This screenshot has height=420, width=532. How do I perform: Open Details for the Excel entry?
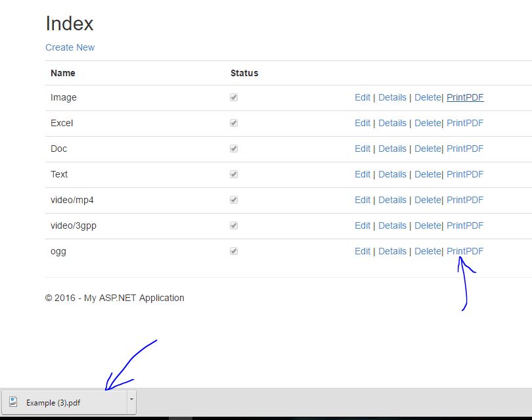(x=392, y=122)
